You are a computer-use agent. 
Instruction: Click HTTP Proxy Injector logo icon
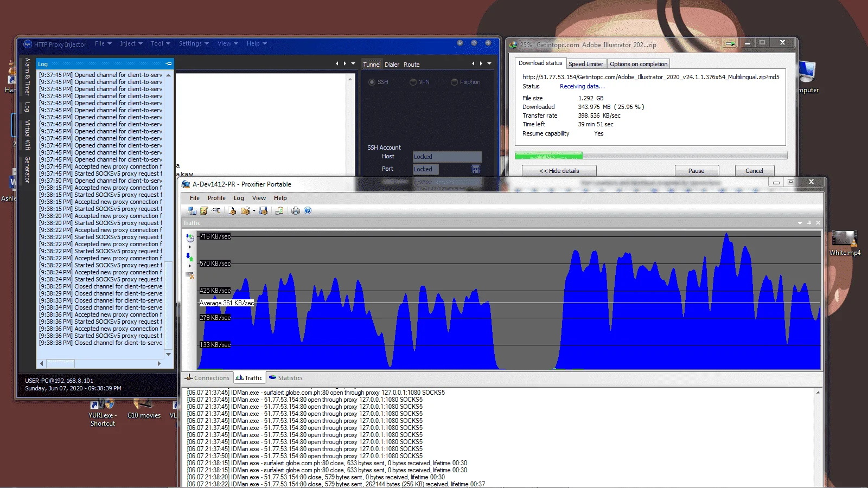pos(28,44)
